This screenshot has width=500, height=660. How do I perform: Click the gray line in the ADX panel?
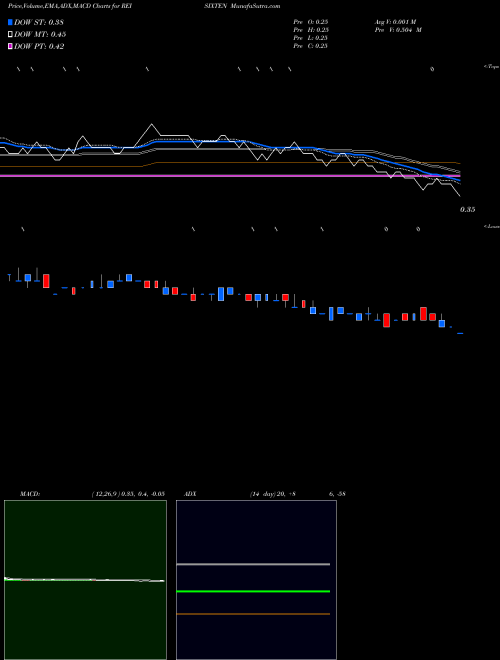pos(253,564)
